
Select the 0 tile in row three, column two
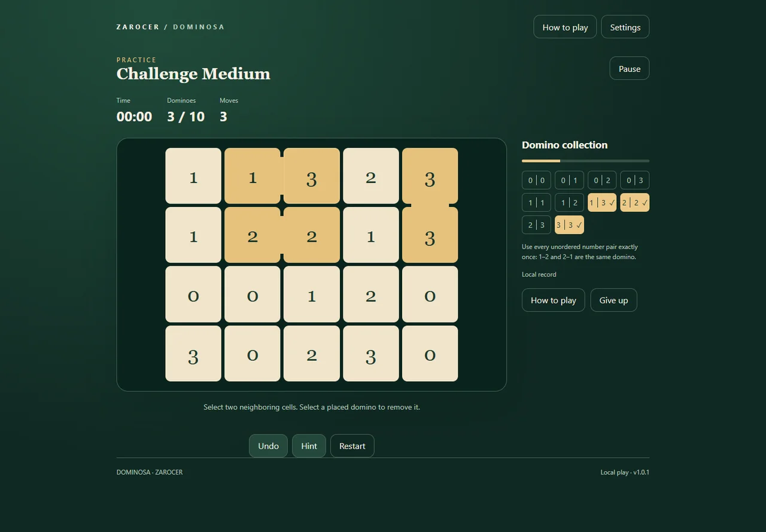click(x=253, y=294)
